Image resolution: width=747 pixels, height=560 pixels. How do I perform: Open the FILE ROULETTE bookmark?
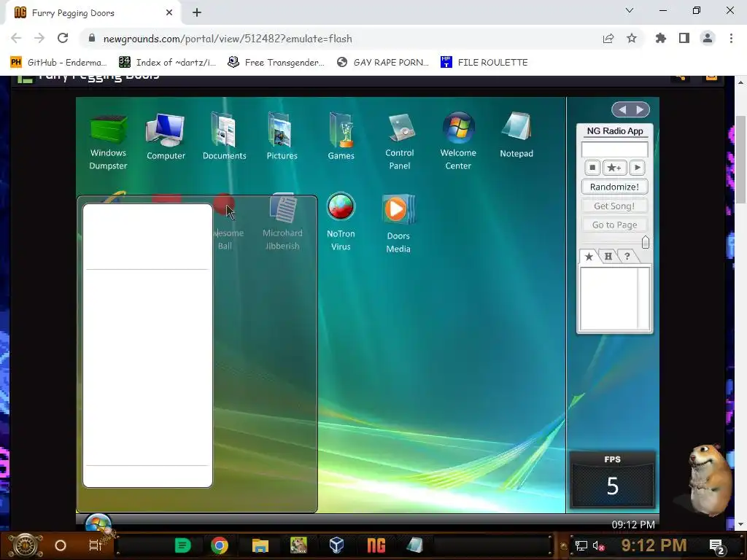484,63
